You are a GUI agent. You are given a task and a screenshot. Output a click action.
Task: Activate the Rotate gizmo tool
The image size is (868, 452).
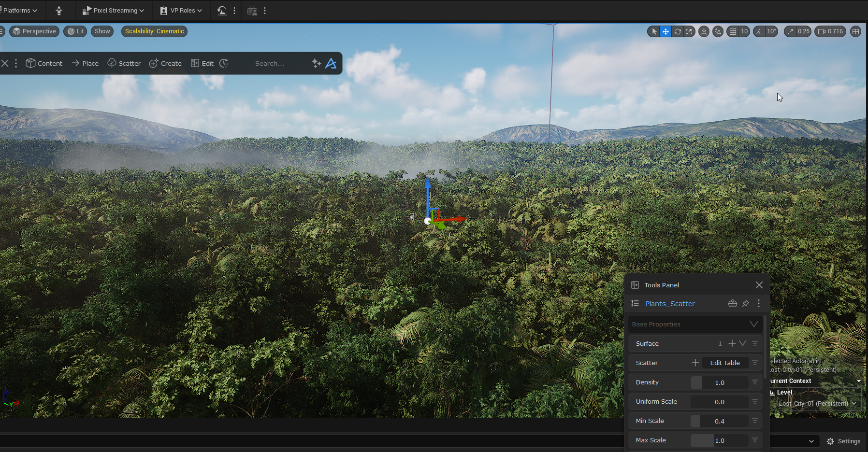678,31
